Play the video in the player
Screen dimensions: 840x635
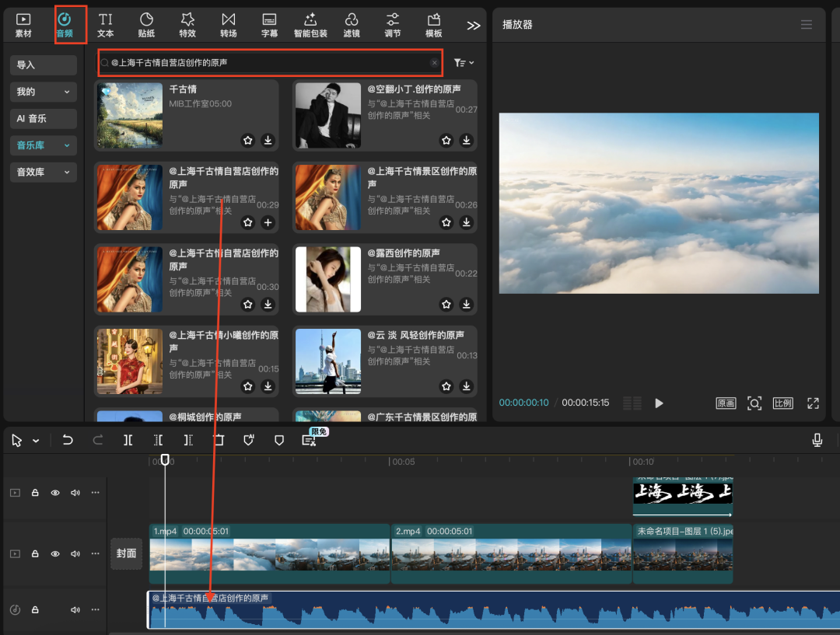point(660,403)
